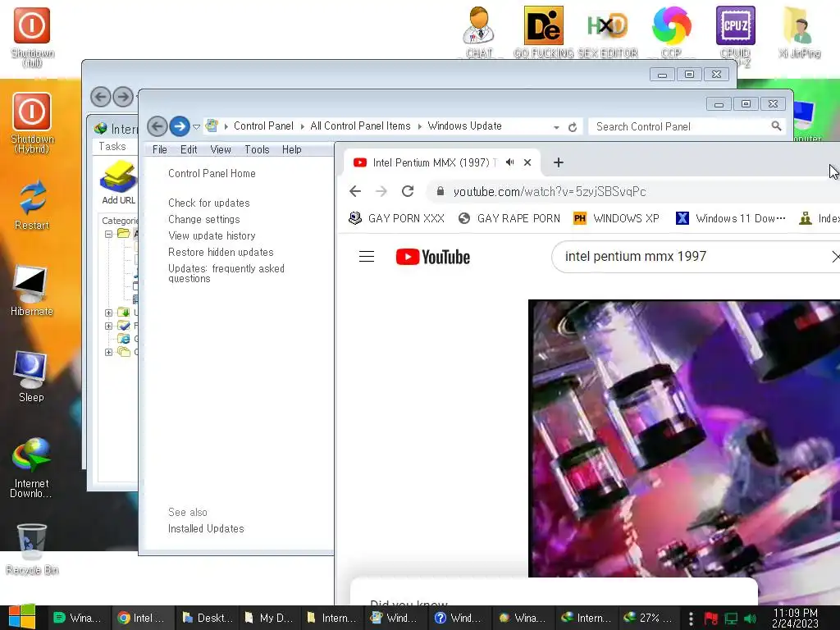Click the YouTube video player

click(684, 438)
